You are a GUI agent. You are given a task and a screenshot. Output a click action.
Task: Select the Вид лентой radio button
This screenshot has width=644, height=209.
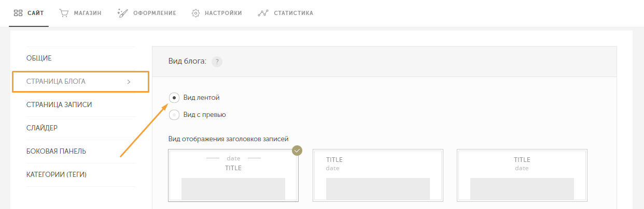click(x=174, y=97)
